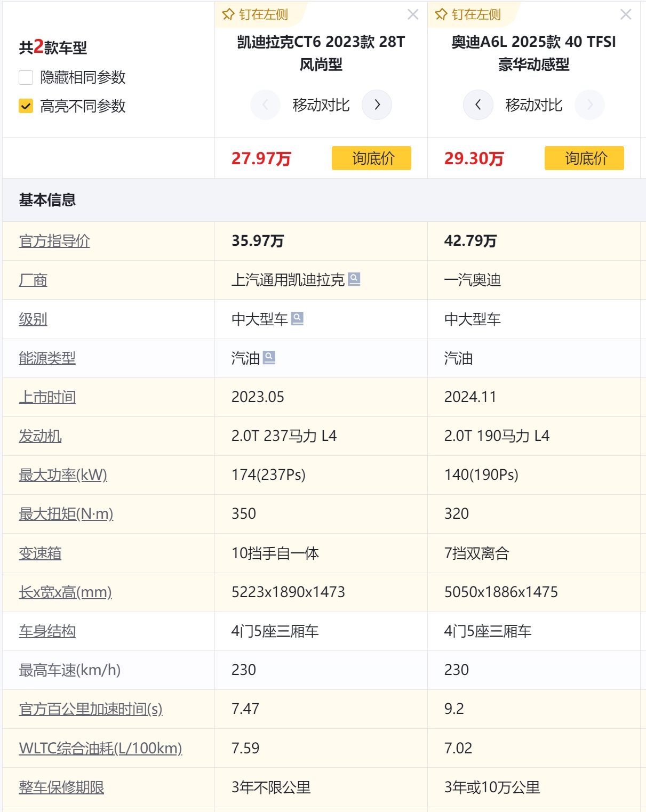The image size is (646, 812).
Task: Request lowest price for Audi A6L
Action: [584, 158]
